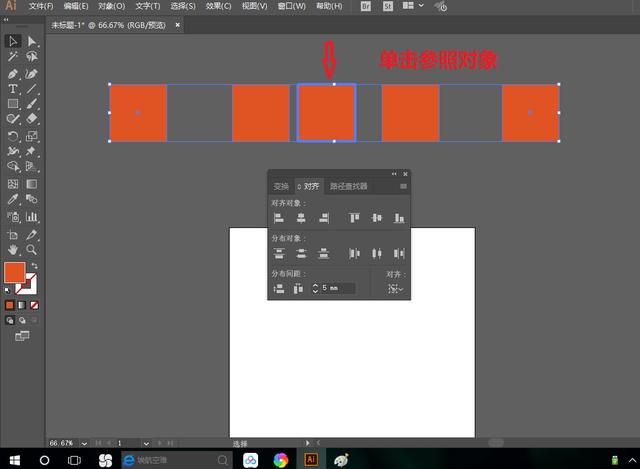Click vertical distribute bottom icon
Image resolution: width=640 pixels, height=469 pixels.
point(324,253)
